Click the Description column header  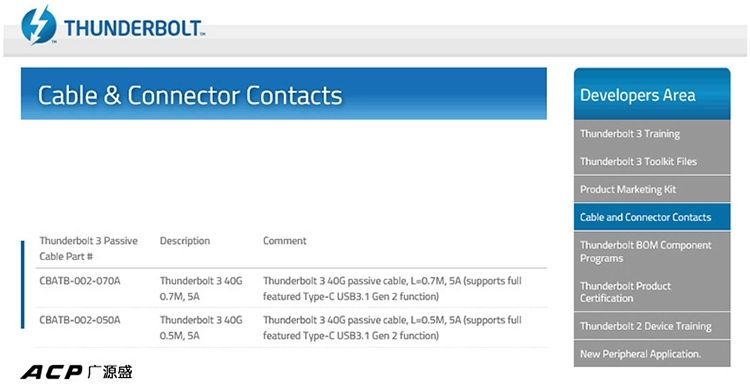coord(185,241)
